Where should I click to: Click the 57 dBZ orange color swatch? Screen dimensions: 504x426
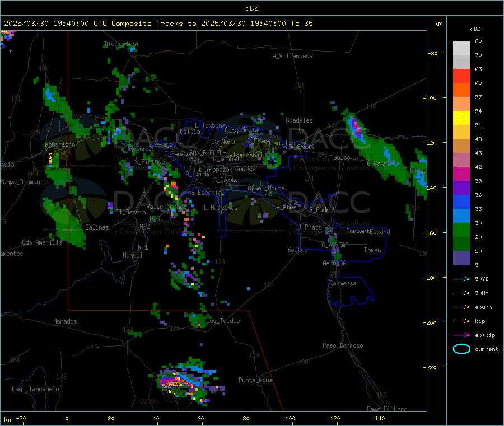point(461,90)
